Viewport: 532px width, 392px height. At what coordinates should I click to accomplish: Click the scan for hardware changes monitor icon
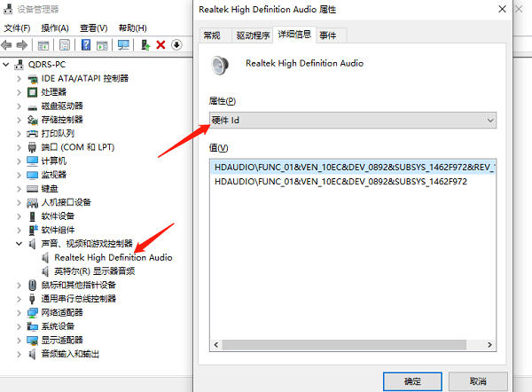(x=123, y=45)
